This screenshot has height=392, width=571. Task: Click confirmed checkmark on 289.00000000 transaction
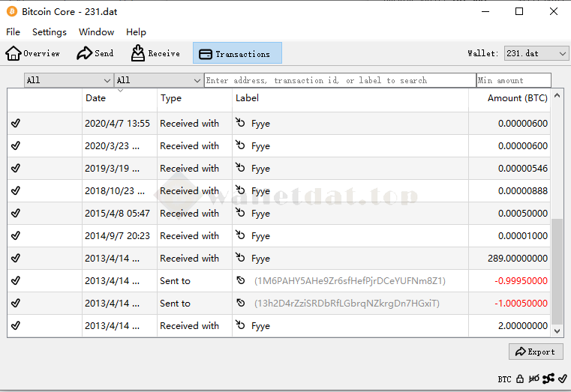[16, 259]
